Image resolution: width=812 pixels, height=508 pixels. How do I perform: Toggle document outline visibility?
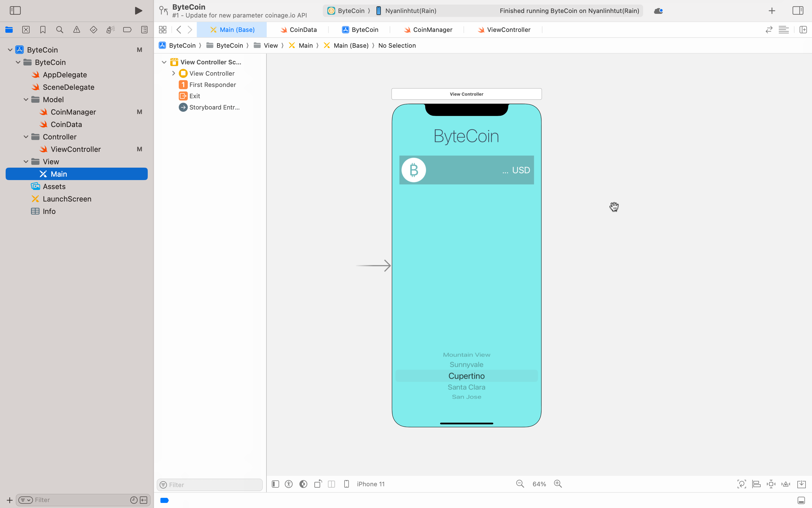(x=275, y=484)
